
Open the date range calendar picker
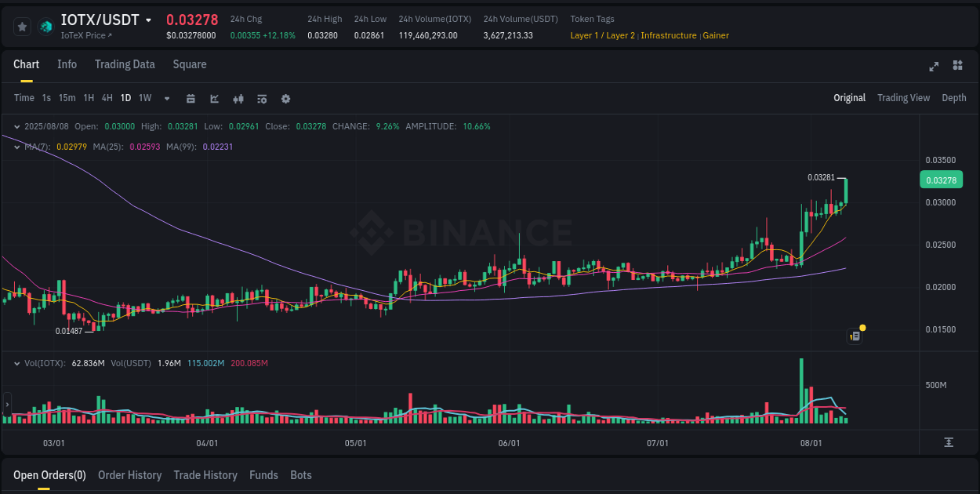point(191,98)
